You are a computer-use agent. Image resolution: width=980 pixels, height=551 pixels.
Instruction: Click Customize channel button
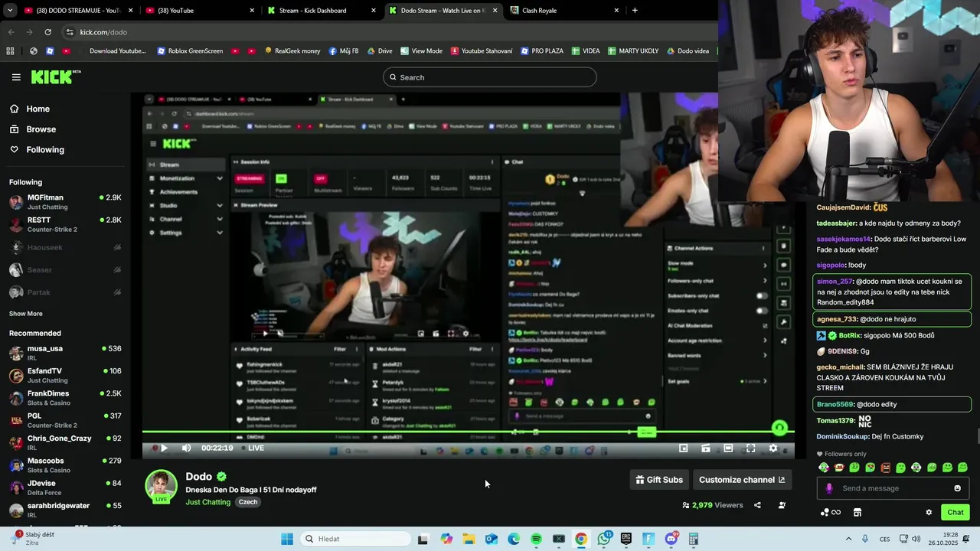(741, 480)
